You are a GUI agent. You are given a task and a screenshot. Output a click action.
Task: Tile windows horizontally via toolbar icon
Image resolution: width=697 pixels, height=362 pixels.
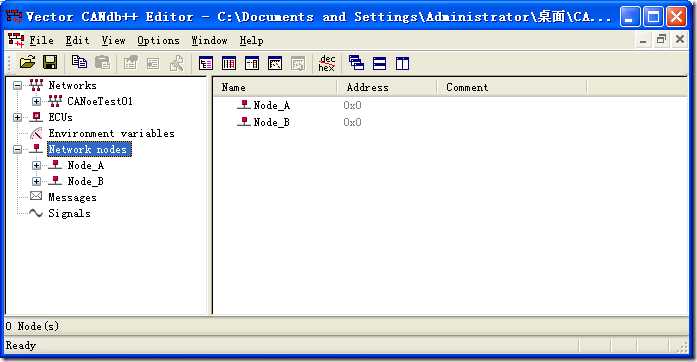click(x=380, y=64)
